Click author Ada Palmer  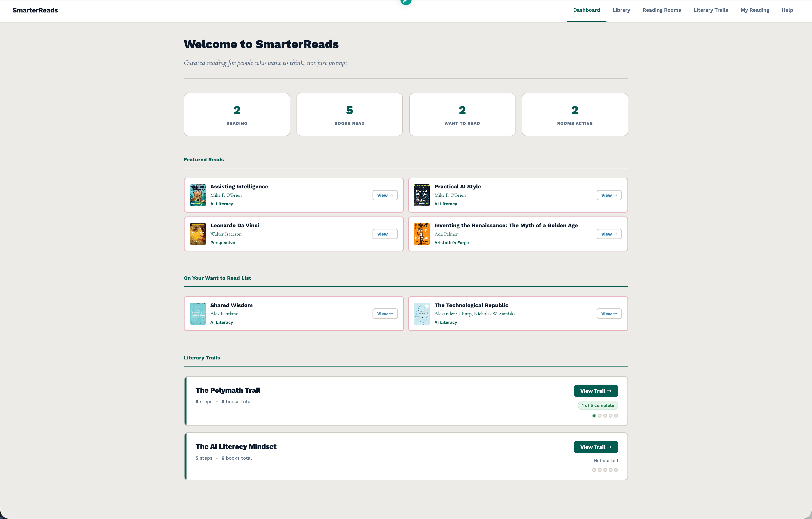point(446,234)
